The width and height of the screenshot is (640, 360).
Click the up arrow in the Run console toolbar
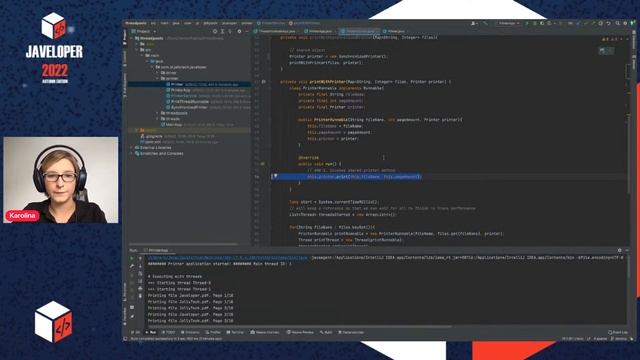click(140, 258)
